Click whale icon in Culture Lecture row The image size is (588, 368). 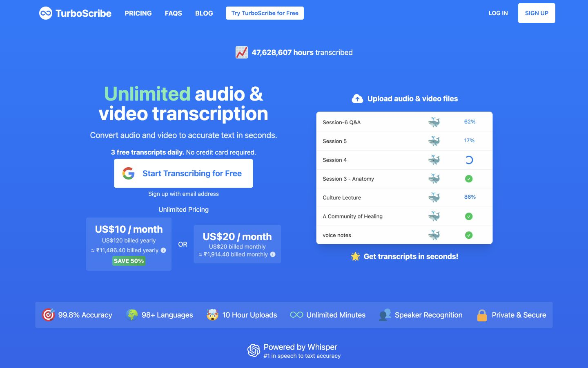(x=434, y=197)
